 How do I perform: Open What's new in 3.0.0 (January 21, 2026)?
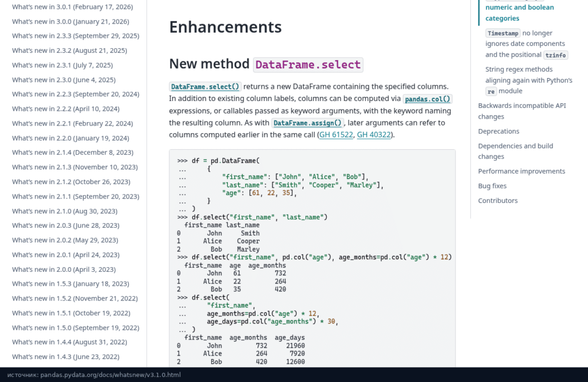71,21
